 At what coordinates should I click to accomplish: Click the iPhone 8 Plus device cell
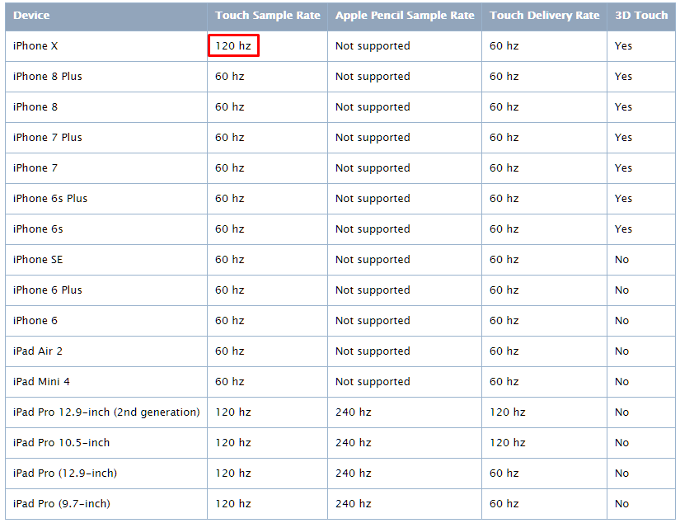pyautogui.click(x=47, y=76)
